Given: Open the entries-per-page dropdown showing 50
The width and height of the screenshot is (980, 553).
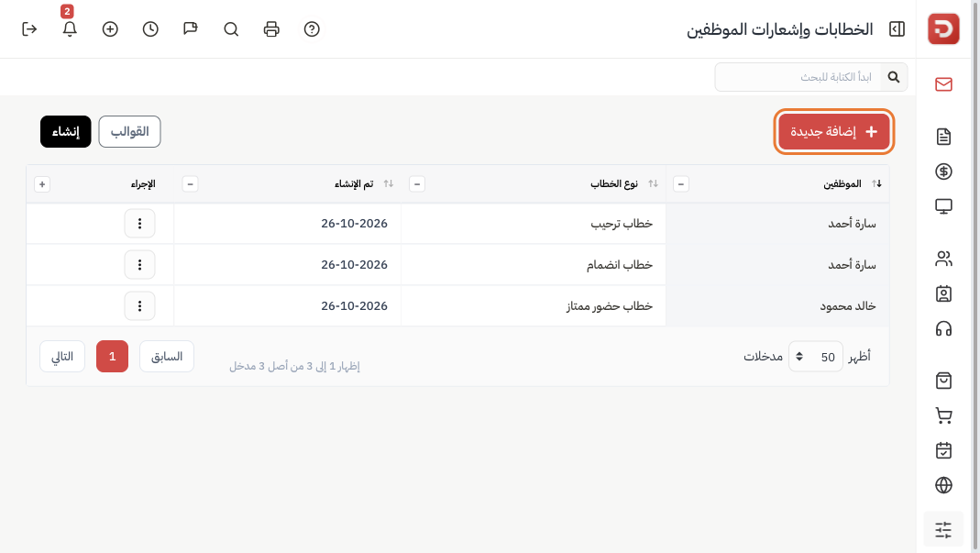Looking at the screenshot, I should [x=816, y=357].
